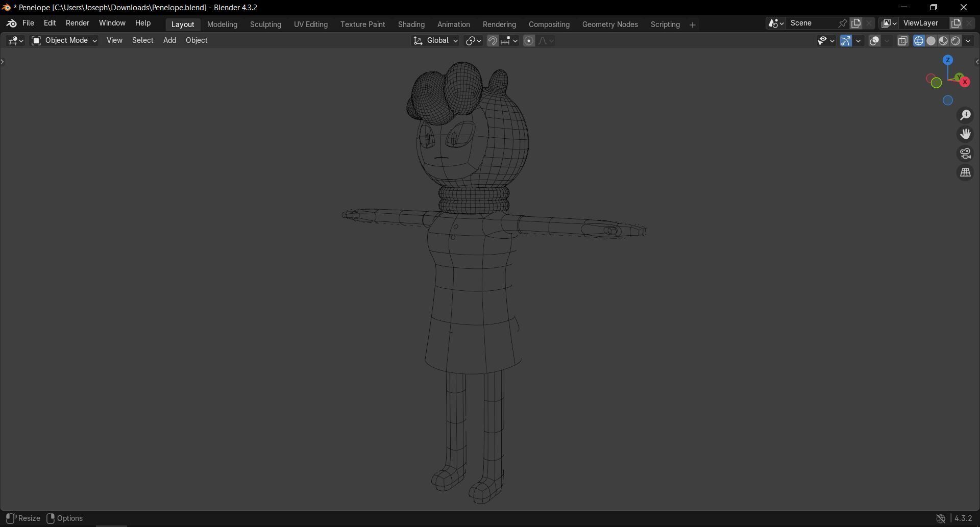Open the viewport Select menu
The width and height of the screenshot is (980, 527).
click(142, 41)
